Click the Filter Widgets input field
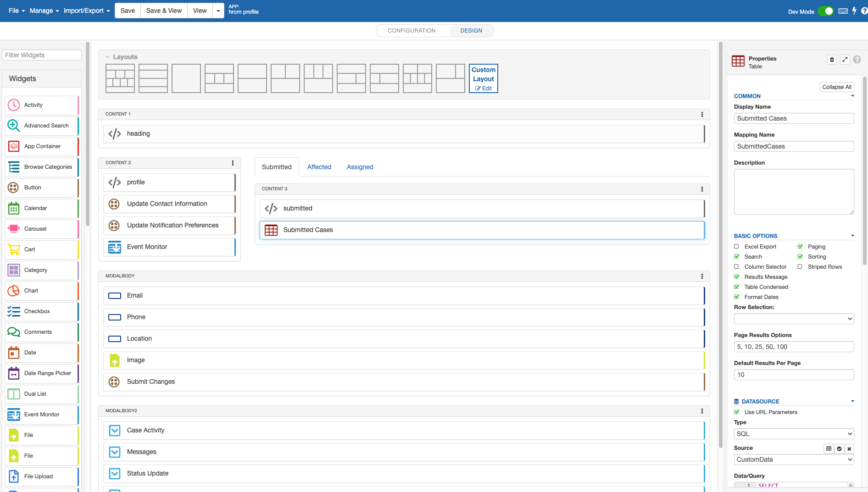Screen dimensions: 868x492 click(42, 55)
